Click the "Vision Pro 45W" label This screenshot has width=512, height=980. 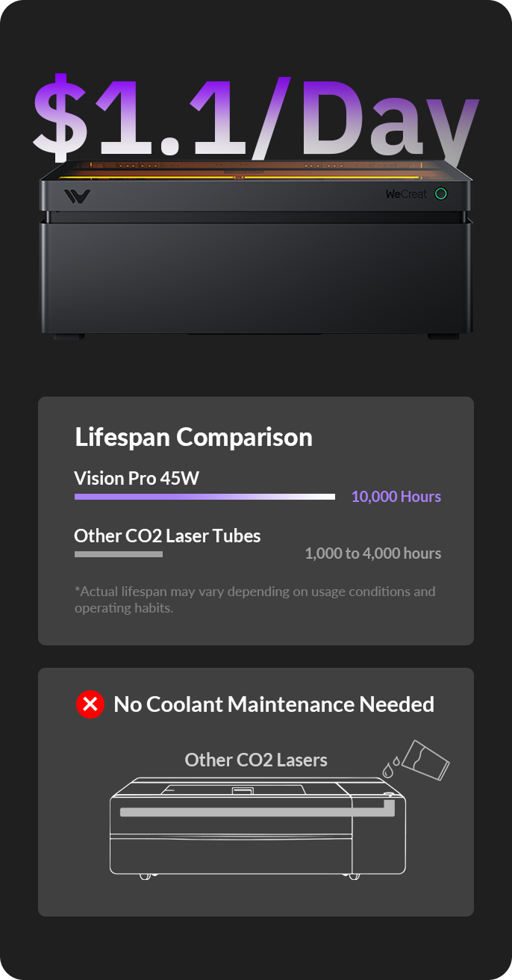[137, 478]
